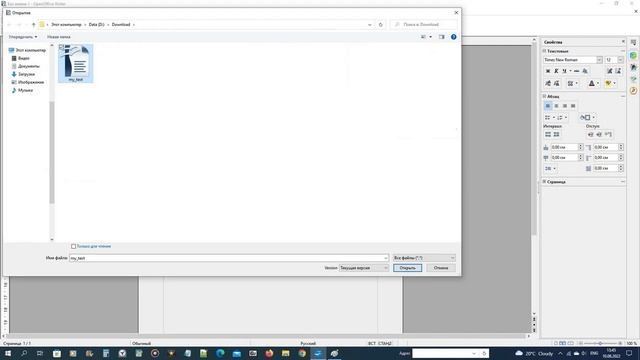Tick the checkbox on my_text file
640x360 pixels.
click(x=62, y=47)
